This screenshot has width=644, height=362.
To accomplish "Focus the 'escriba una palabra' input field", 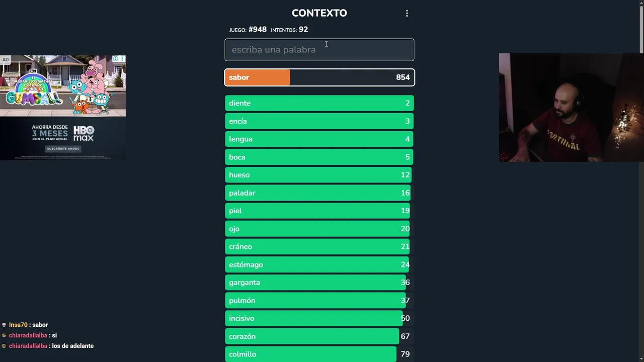I will [319, 50].
